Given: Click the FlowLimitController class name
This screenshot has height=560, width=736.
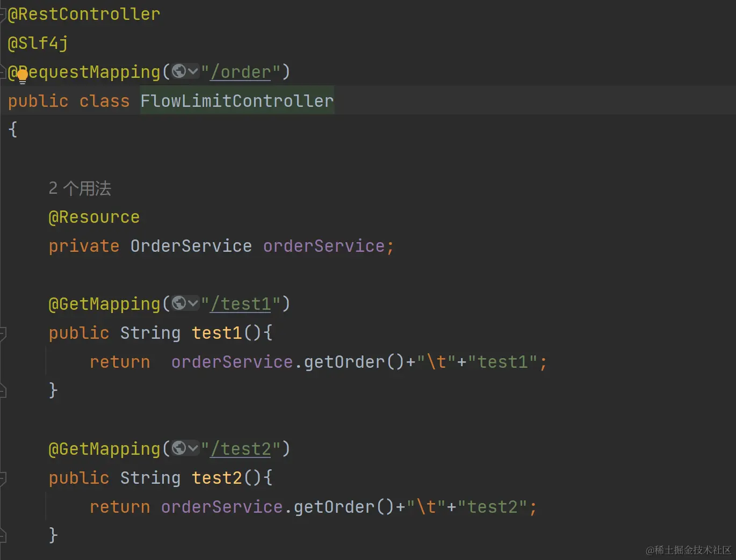Looking at the screenshot, I should pyautogui.click(x=237, y=101).
